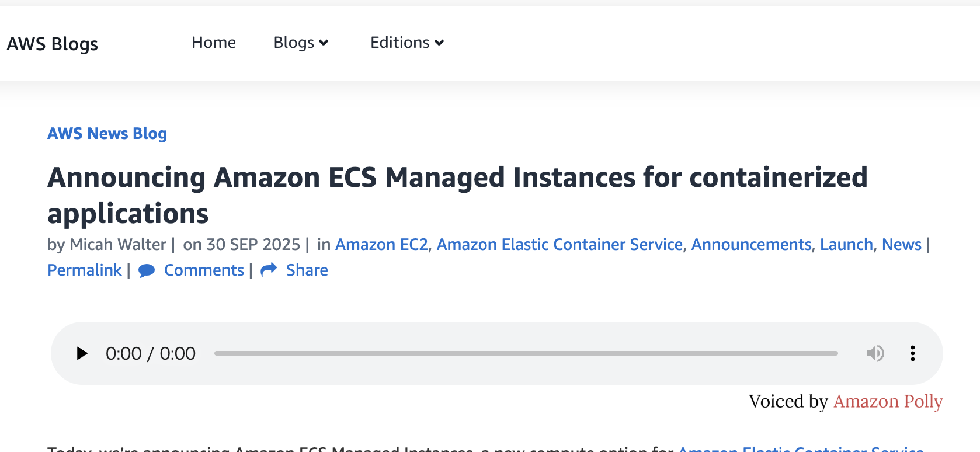Seek within the audio progress bar
Viewport: 980px width, 452px height.
(x=526, y=353)
